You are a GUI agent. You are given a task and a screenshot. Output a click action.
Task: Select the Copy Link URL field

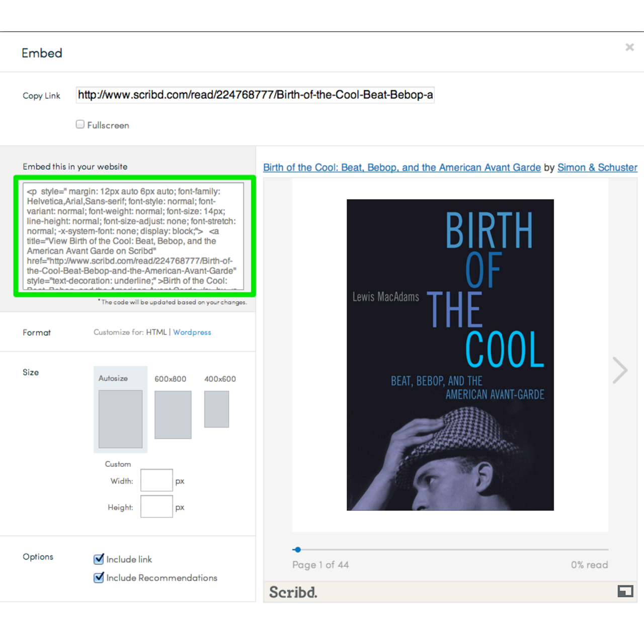(255, 95)
